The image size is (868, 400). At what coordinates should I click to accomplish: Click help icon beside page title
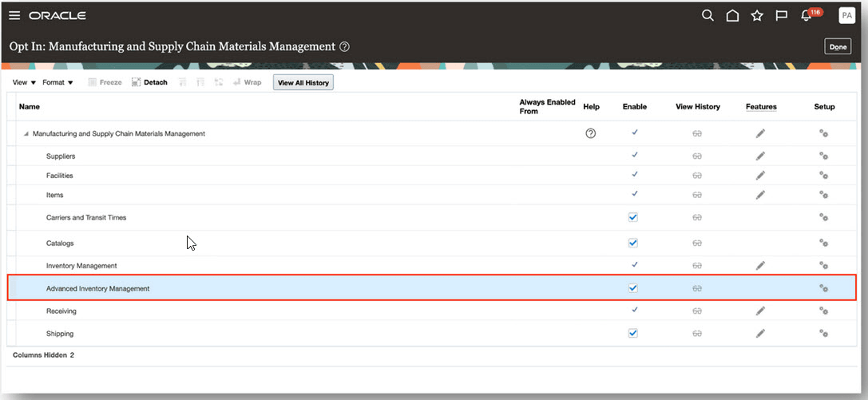tap(344, 46)
